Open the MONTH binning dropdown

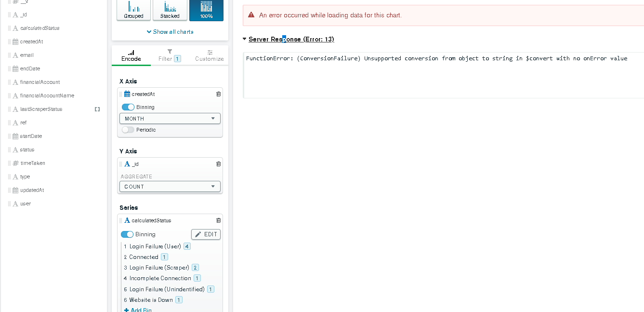coord(170,119)
